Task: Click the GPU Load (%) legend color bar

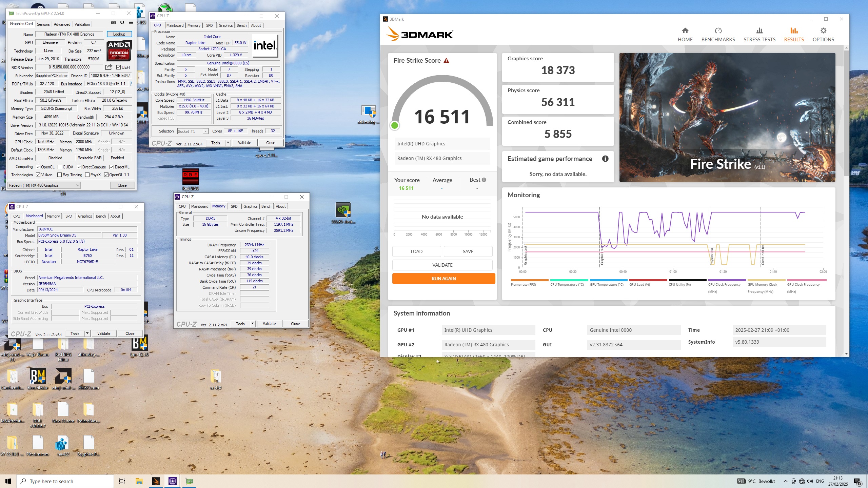Action: tap(648, 280)
